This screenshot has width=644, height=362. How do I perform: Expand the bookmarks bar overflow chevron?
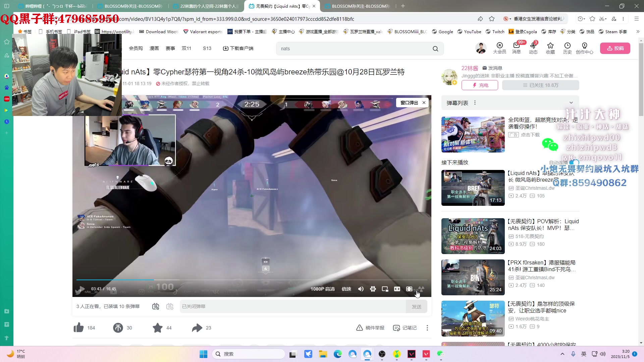638,32
